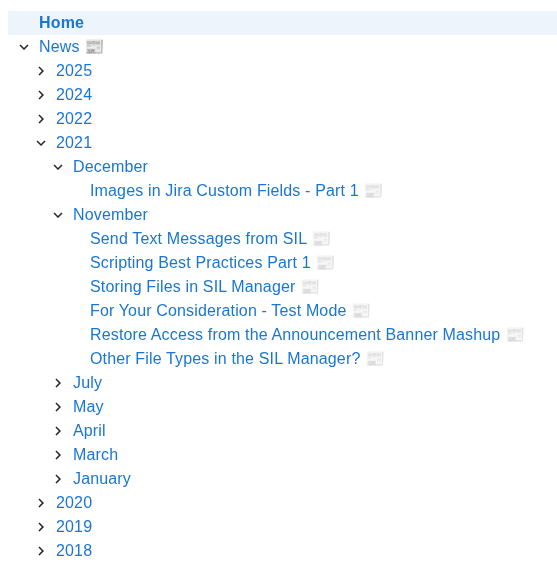
Task: Open Storing Files in SIL Manager post
Action: [x=192, y=287]
